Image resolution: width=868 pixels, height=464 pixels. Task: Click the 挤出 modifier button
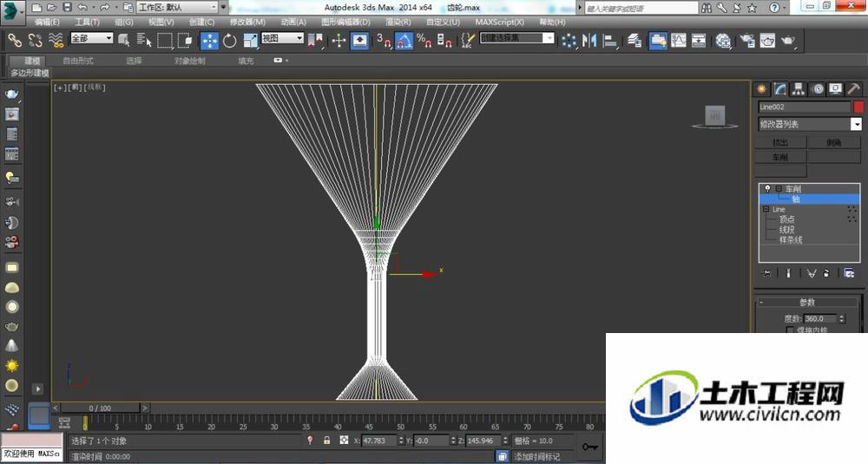[780, 142]
